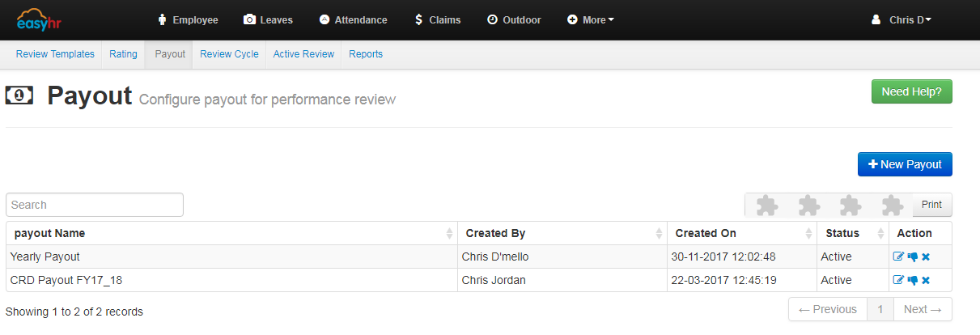The image size is (980, 335).
Task: Click the Print button
Action: (x=931, y=205)
